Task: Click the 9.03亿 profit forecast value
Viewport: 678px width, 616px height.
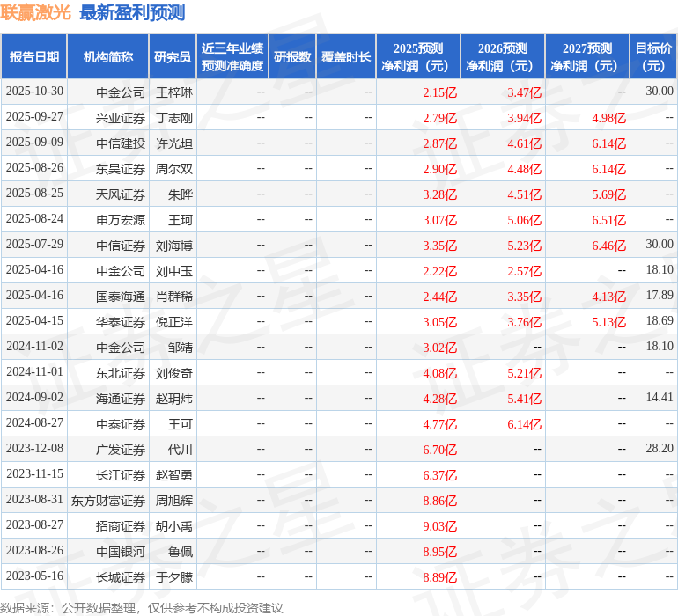Action: tap(440, 526)
